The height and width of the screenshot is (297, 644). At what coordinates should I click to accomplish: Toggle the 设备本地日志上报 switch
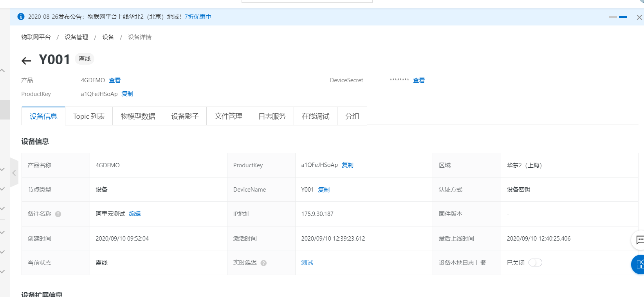[535, 263]
